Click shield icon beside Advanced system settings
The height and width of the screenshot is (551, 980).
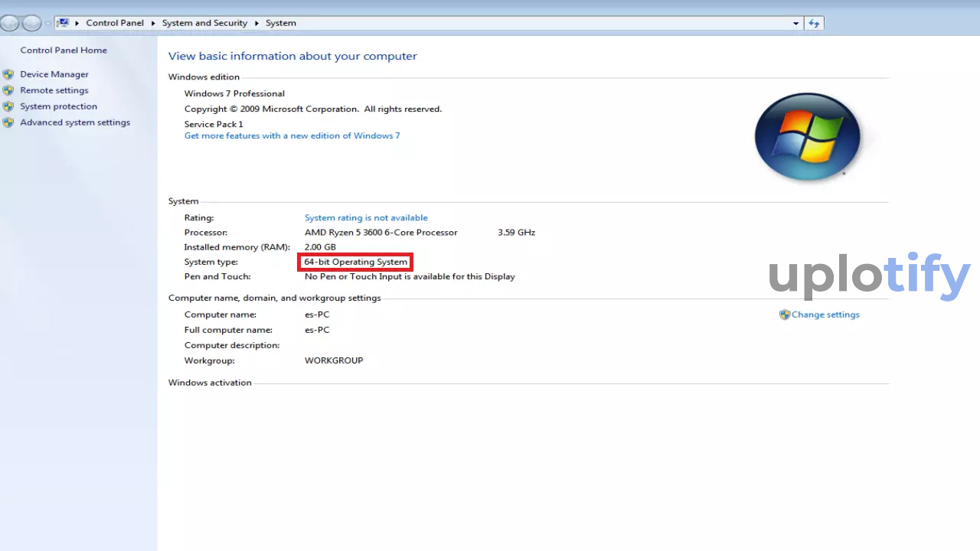pyautogui.click(x=8, y=122)
